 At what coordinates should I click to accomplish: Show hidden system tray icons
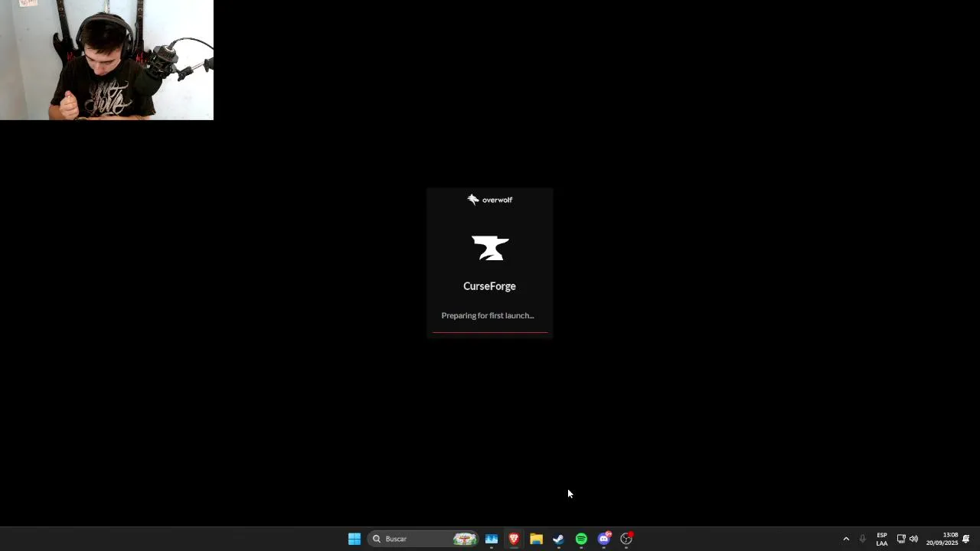tap(846, 539)
